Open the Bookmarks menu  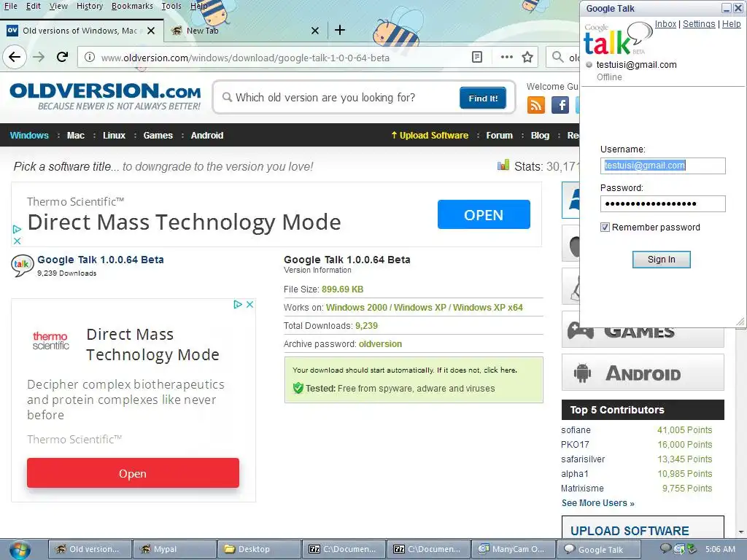click(x=132, y=6)
